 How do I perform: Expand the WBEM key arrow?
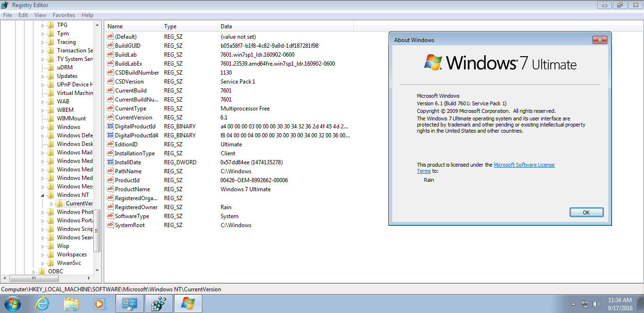tap(42, 110)
